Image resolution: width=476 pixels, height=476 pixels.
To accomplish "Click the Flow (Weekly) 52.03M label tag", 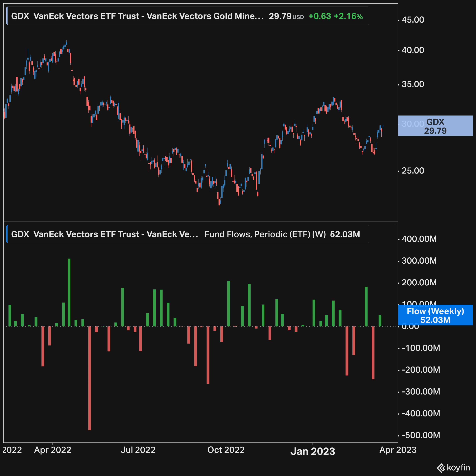I will pyautogui.click(x=435, y=315).
